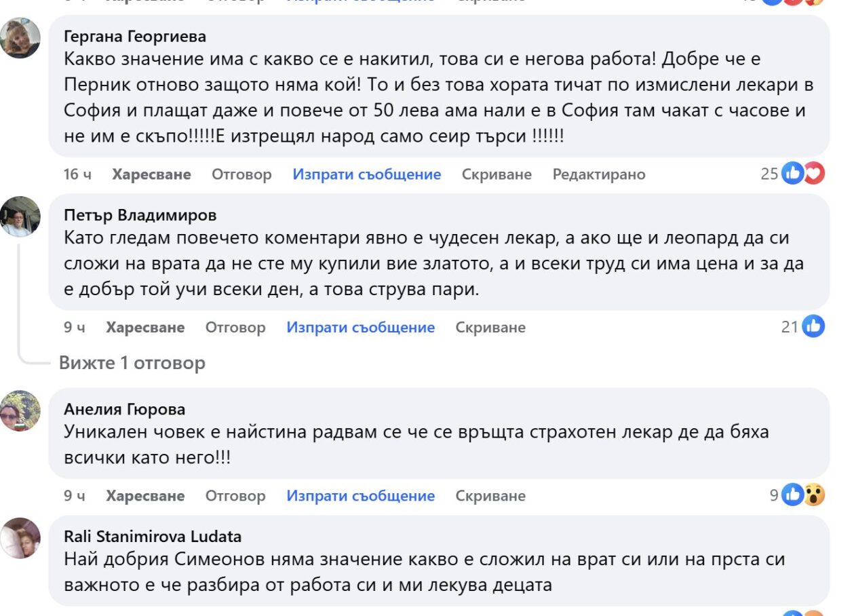Click Rali Stanimirova Ludata's avatar
Screen dimensions: 852x616
coord(20,538)
